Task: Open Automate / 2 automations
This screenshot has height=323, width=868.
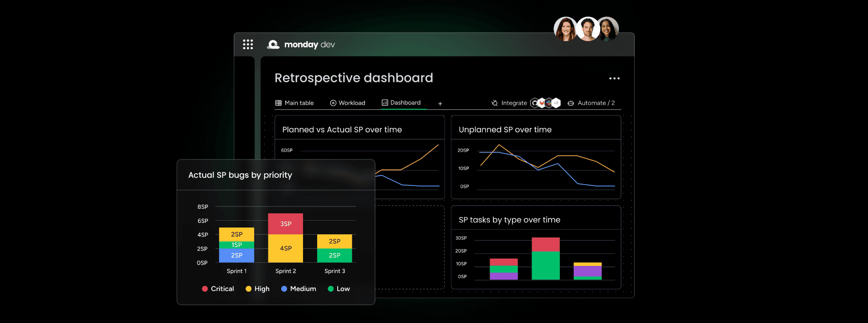Action: (591, 103)
